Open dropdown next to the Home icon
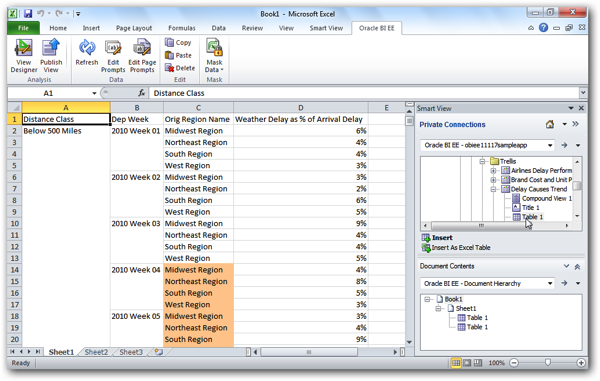This screenshot has height=381, width=600. point(564,124)
